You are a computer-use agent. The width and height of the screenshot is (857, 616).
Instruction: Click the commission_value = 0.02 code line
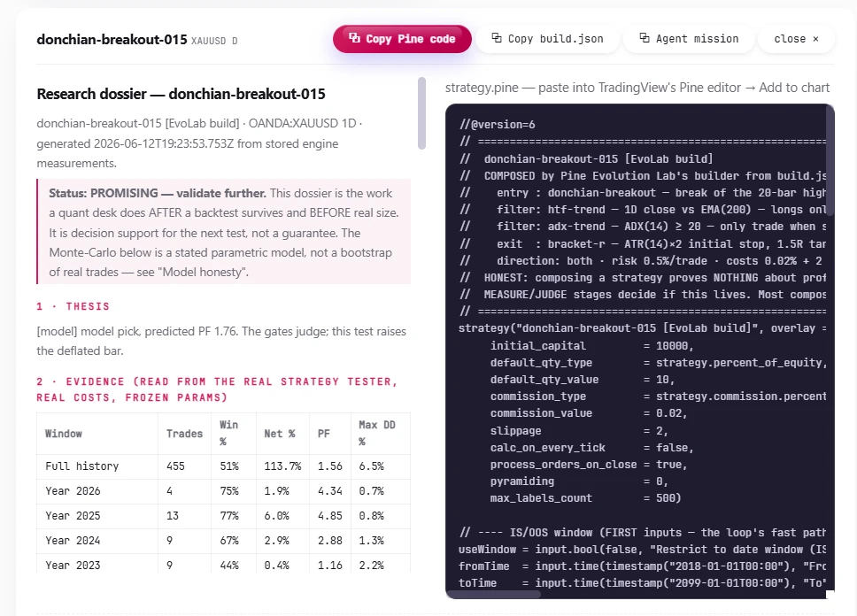(589, 413)
